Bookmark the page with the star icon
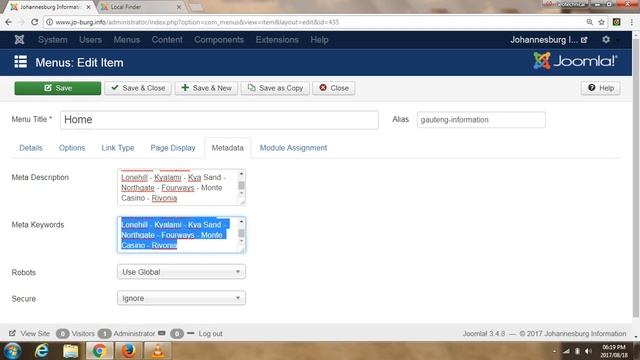The width and height of the screenshot is (640, 360). [x=601, y=22]
